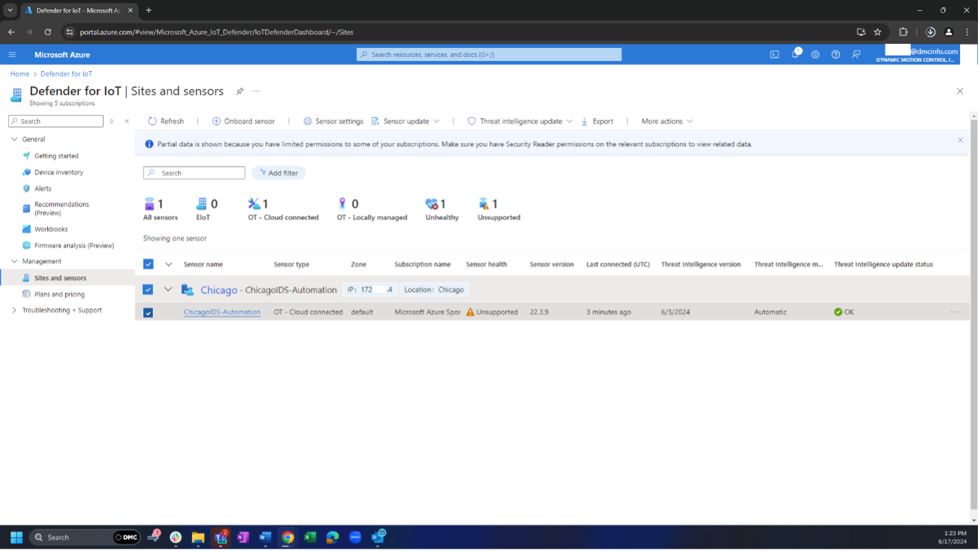Toggle the Chicago site checkbox
The width and height of the screenshot is (980, 552).
(x=148, y=290)
